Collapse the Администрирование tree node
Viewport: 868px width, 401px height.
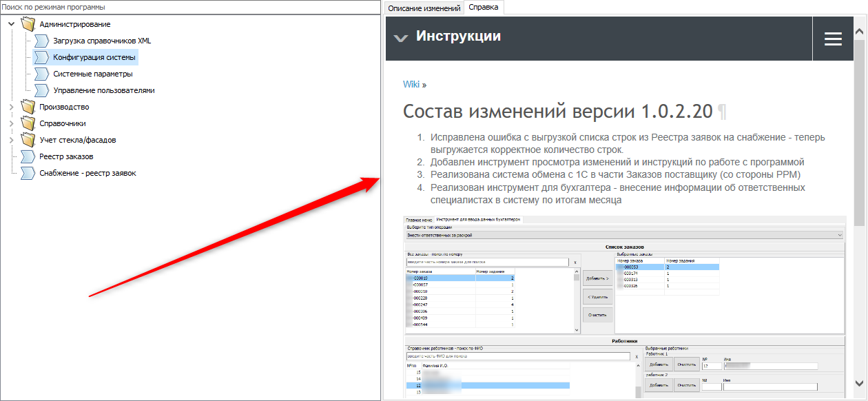tap(12, 25)
